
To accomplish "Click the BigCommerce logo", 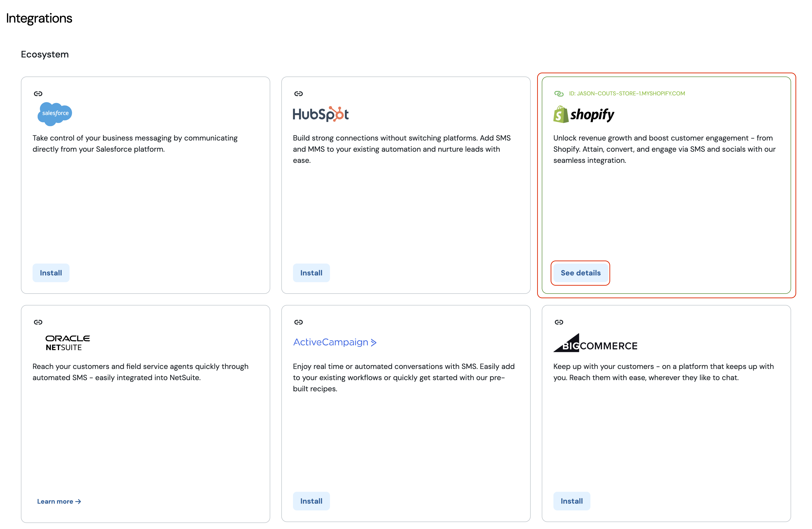I will click(x=595, y=343).
